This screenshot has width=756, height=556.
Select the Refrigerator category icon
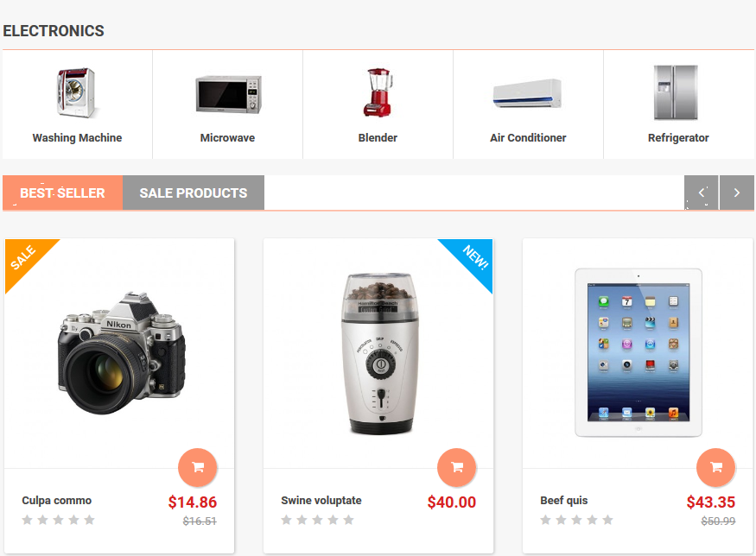pos(676,92)
